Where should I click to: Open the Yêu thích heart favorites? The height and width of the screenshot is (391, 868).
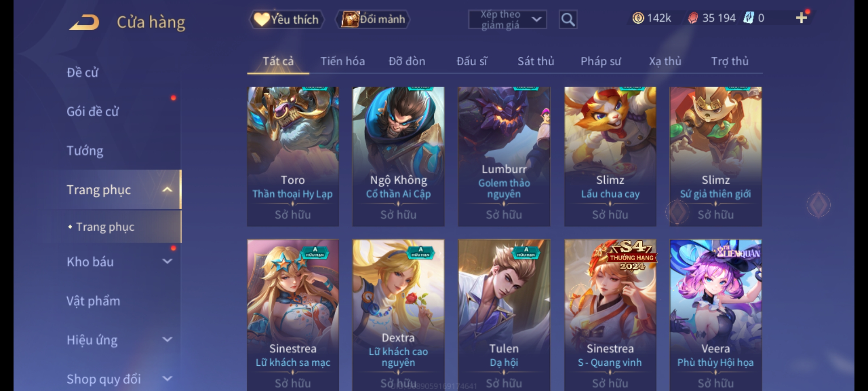(x=286, y=19)
